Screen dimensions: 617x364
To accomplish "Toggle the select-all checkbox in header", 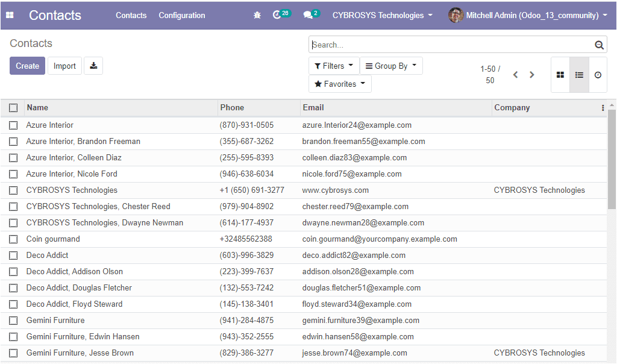I will [x=13, y=108].
